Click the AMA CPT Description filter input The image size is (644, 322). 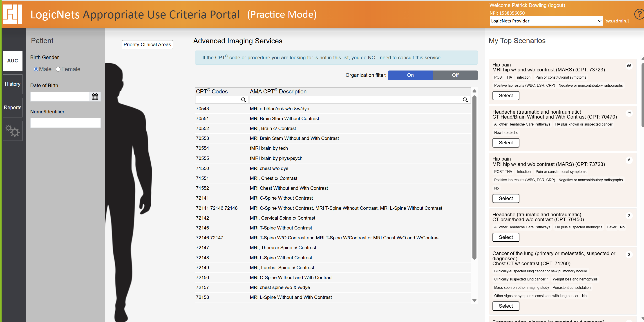pos(360,100)
